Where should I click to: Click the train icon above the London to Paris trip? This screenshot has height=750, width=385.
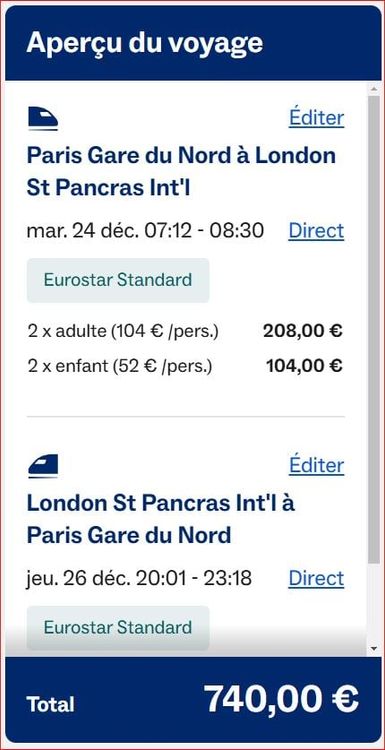tap(43, 466)
